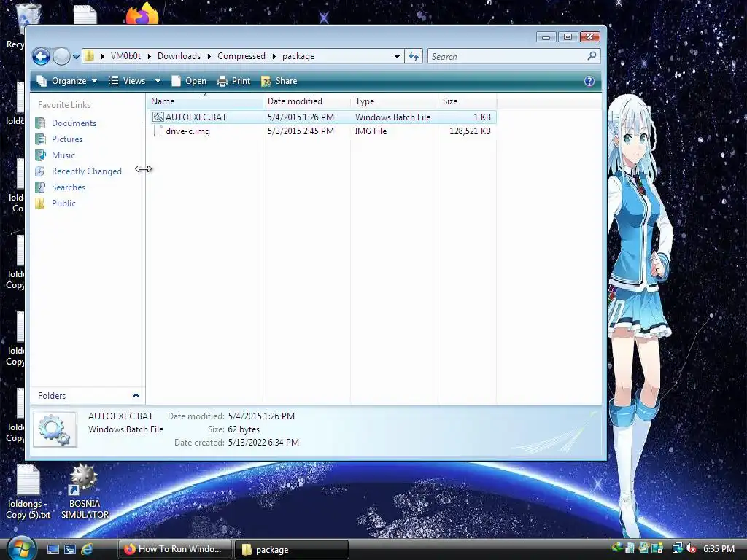Select loldongs - Copy (5).txt desktop file

(28, 492)
